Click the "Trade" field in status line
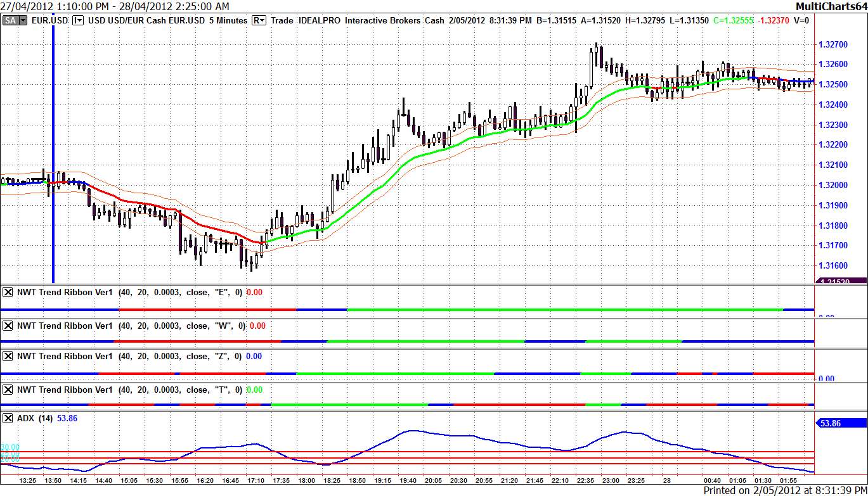This screenshot has width=868, height=496. 282,20
